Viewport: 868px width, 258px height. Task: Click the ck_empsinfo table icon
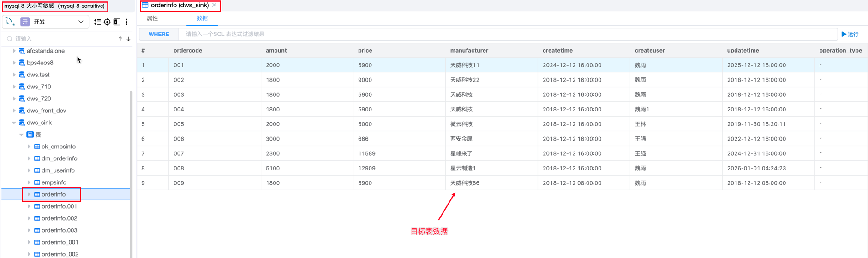[37, 147]
